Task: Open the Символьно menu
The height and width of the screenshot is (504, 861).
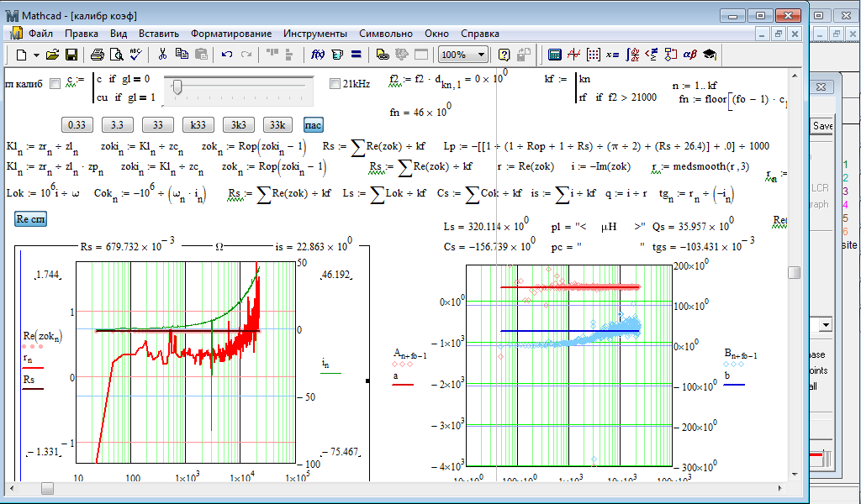Action: [x=385, y=34]
